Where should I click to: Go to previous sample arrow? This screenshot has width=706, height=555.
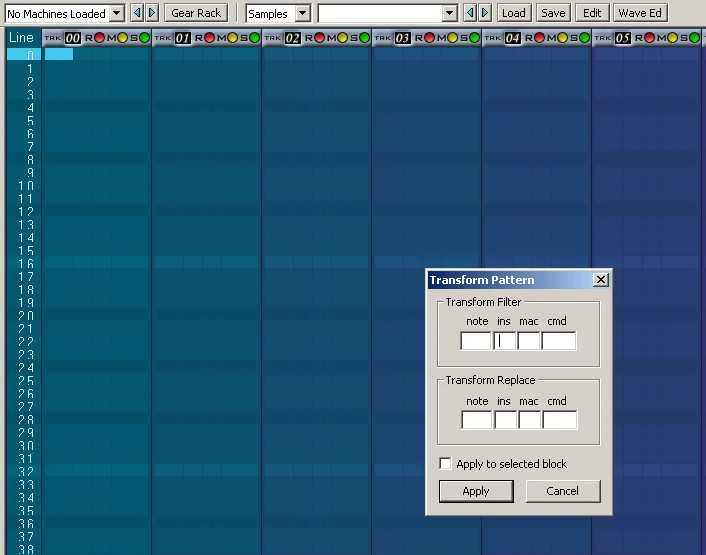(470, 13)
